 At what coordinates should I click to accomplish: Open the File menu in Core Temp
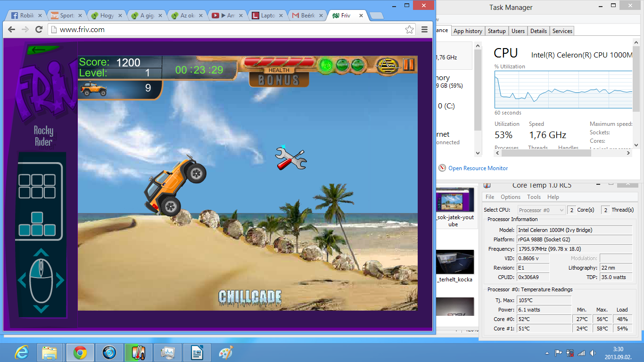coord(490,197)
